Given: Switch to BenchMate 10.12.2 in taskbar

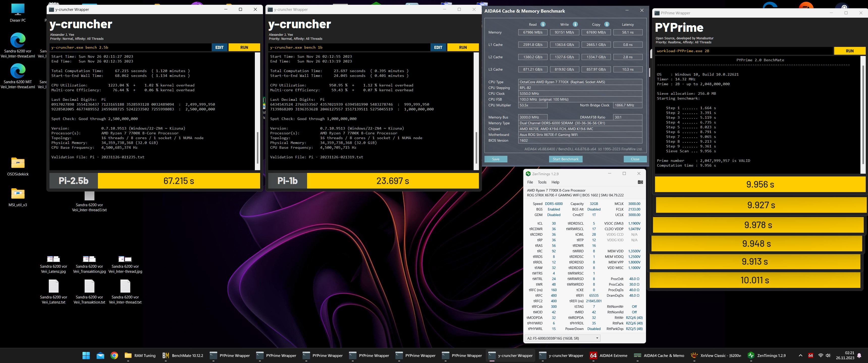Looking at the screenshot, I should coord(183,355).
